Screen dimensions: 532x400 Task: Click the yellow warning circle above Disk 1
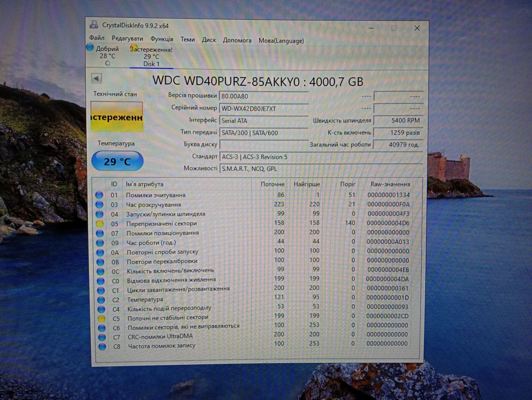[134, 48]
